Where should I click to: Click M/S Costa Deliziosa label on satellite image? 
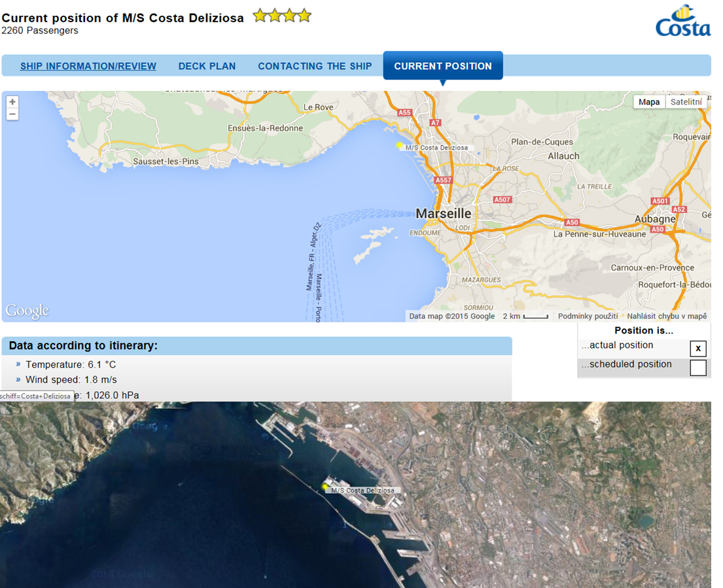tap(363, 491)
